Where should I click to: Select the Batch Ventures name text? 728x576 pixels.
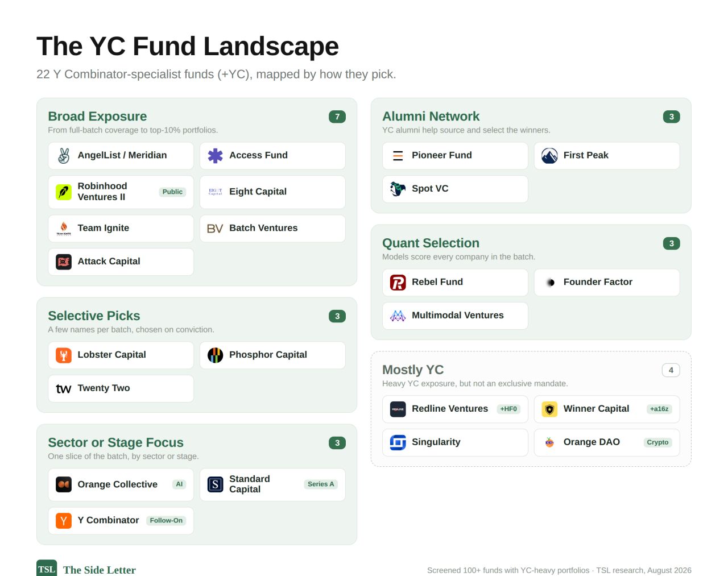pyautogui.click(x=263, y=228)
